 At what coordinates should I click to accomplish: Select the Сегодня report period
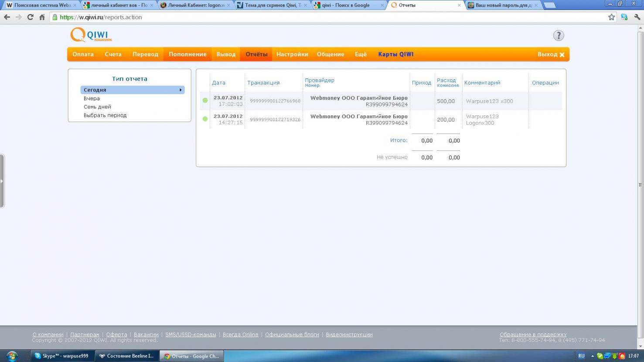[132, 90]
